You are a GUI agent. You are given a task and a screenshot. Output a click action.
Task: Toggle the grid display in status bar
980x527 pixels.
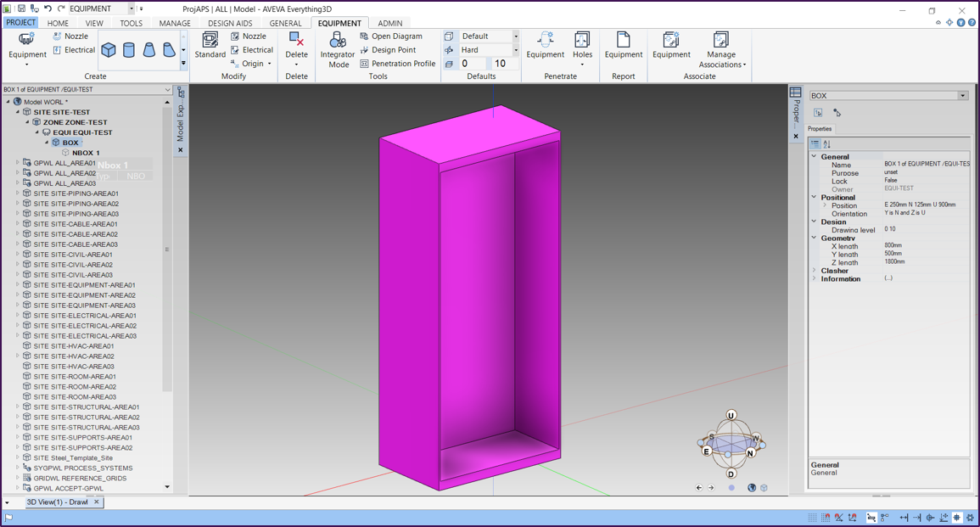pyautogui.click(x=813, y=518)
